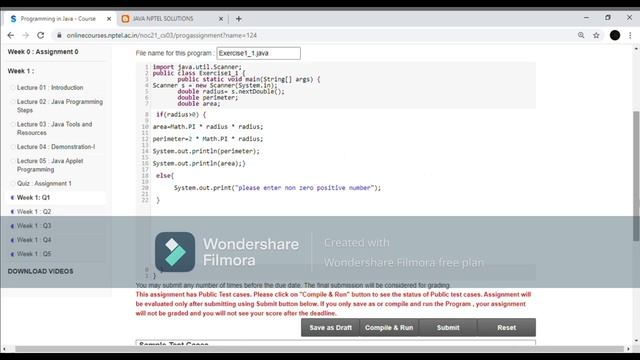The image size is (640, 360).
Task: Click the scroll-down arrow of vertical scrollbar
Action: [x=636, y=340]
